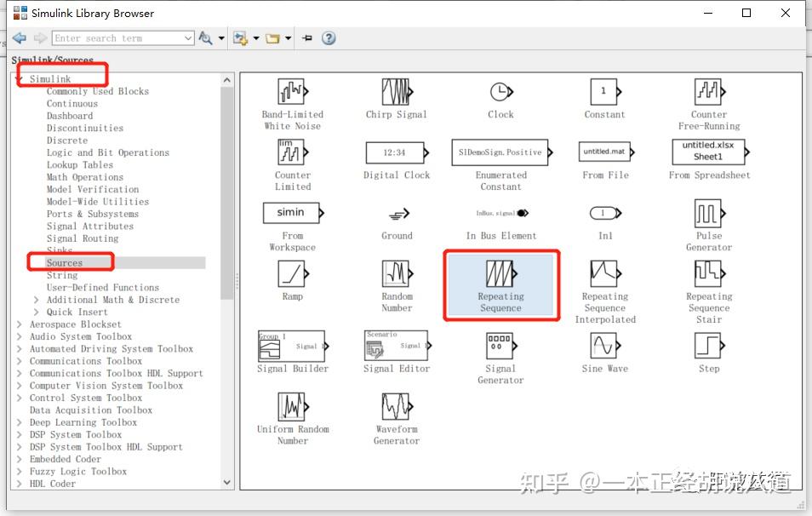Click the library tree scroll-down arrow
The image size is (812, 516).
[226, 482]
